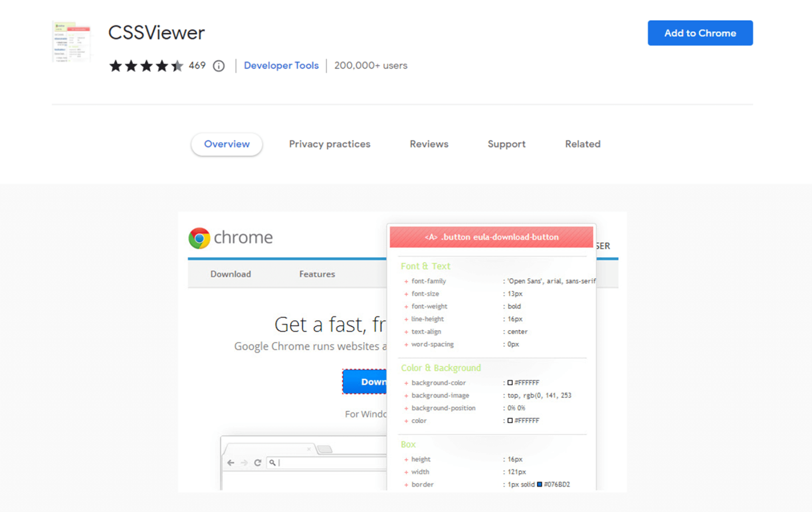This screenshot has width=812, height=512.
Task: Open the Privacy practices tab
Action: coord(330,144)
